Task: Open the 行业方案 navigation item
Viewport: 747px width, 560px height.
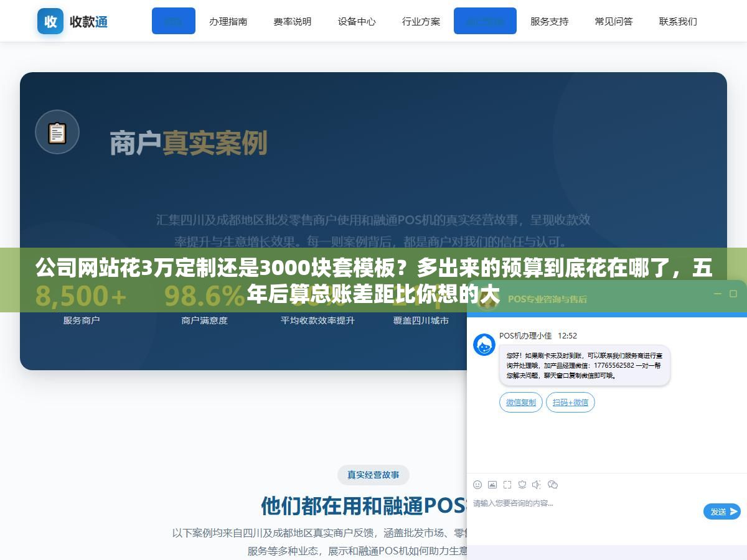Action: (x=421, y=21)
